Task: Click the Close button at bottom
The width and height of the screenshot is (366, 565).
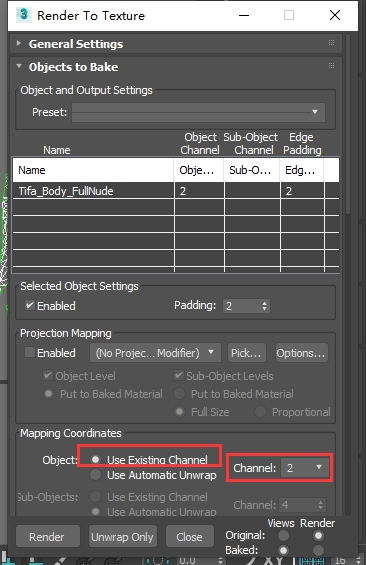Action: click(x=189, y=537)
